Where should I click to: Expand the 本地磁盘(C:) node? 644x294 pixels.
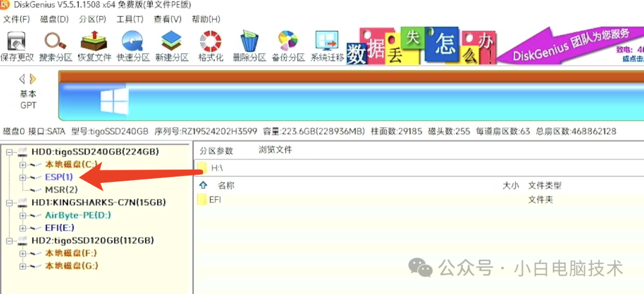(x=23, y=165)
